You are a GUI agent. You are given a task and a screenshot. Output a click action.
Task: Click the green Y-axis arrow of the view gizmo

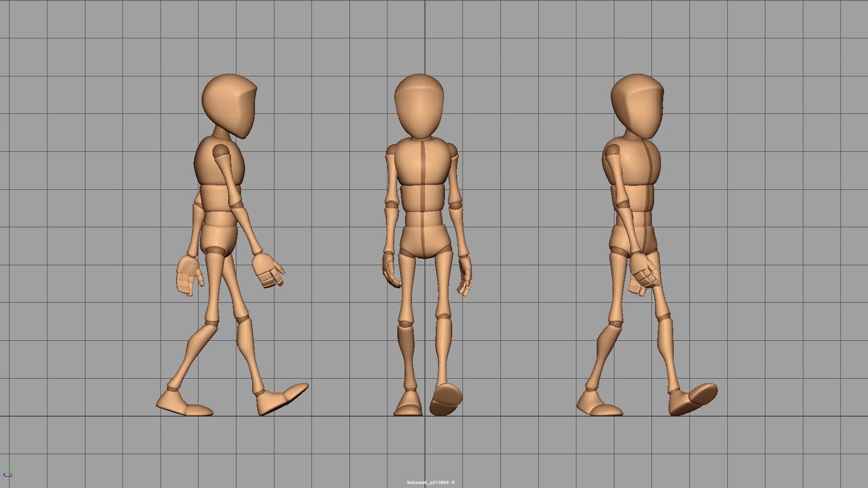coord(12,469)
